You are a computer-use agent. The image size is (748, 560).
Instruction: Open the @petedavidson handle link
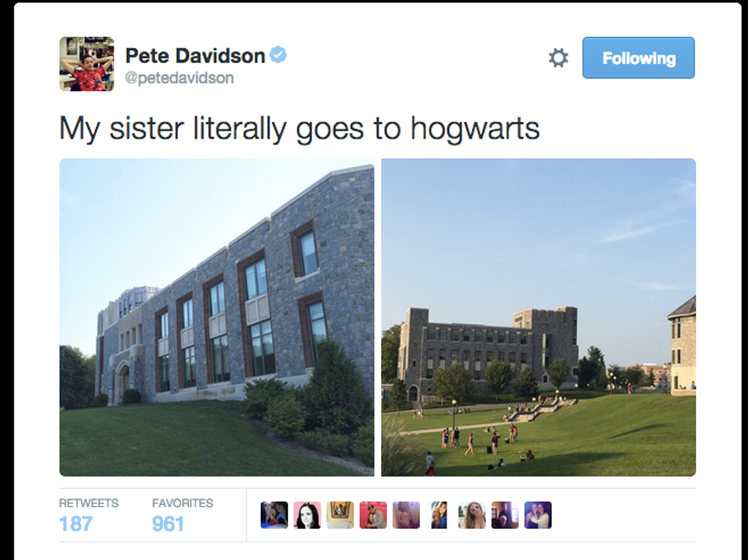[179, 78]
